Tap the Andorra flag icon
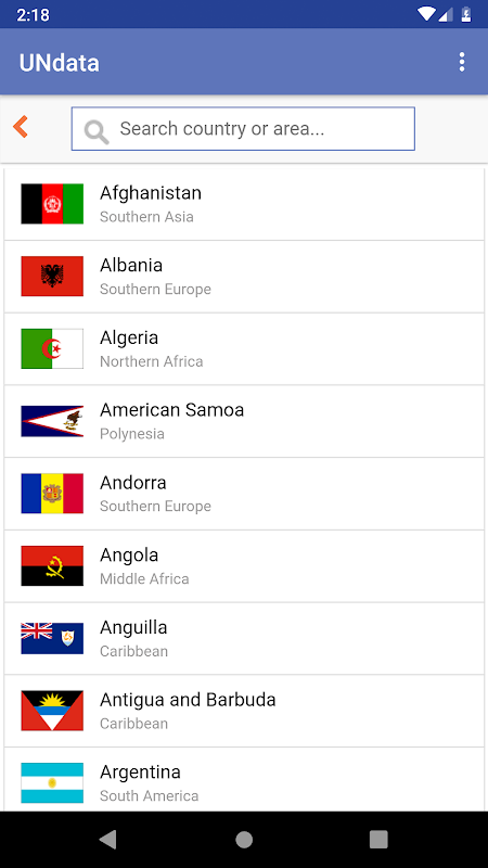Viewport: 488px width, 868px height. point(52,494)
